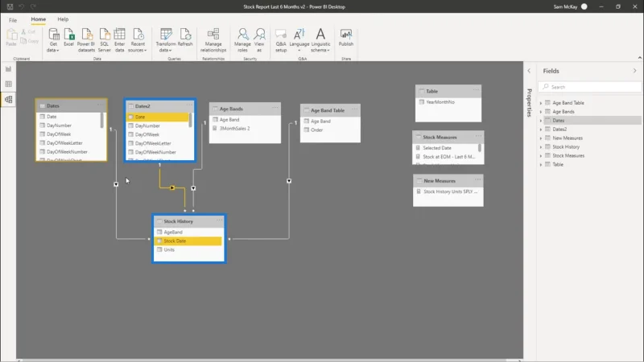Undo the last action
Image resolution: width=644 pixels, height=362 pixels.
[22, 6]
